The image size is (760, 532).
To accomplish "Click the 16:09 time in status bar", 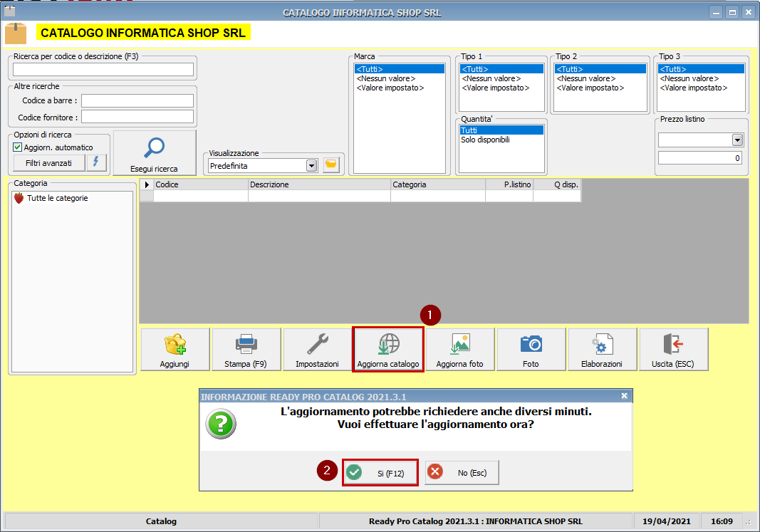I will [x=722, y=521].
